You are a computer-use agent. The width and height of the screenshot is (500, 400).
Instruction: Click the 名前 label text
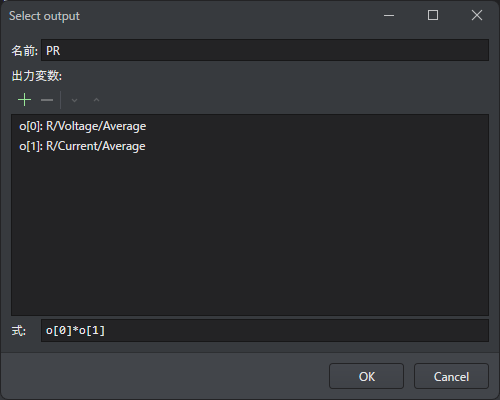pyautogui.click(x=24, y=51)
